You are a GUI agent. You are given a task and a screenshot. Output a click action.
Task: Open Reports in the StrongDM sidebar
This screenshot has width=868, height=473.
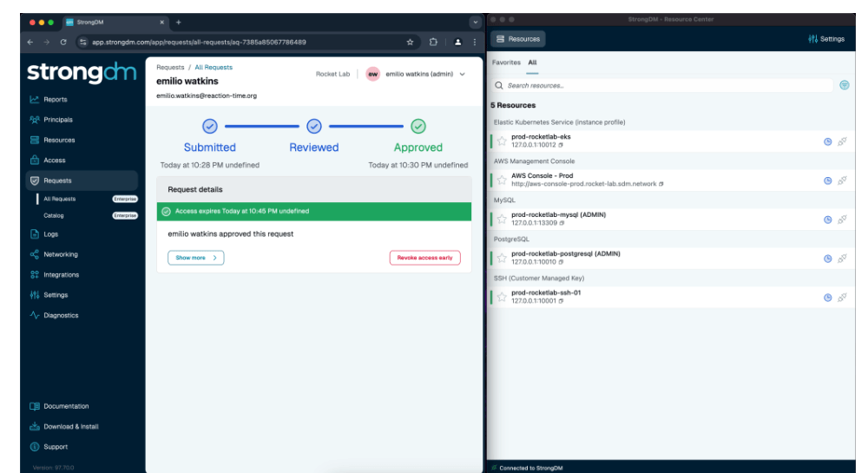click(55, 100)
